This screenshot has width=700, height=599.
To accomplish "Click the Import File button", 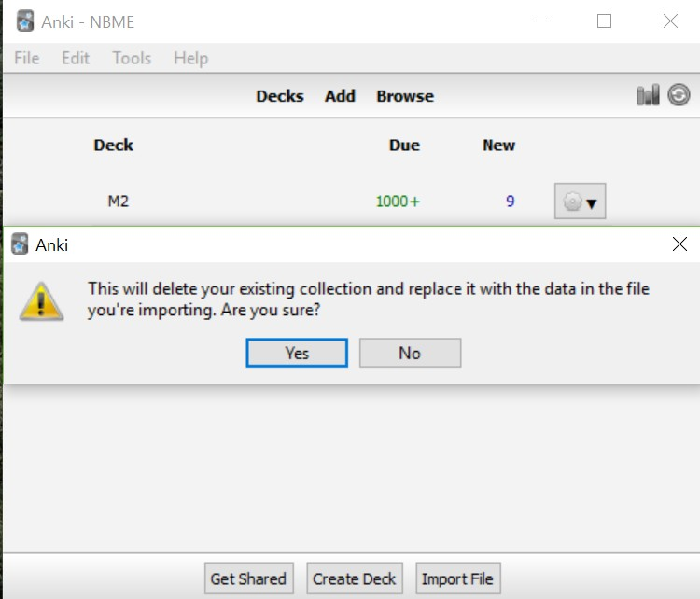I will (458, 578).
